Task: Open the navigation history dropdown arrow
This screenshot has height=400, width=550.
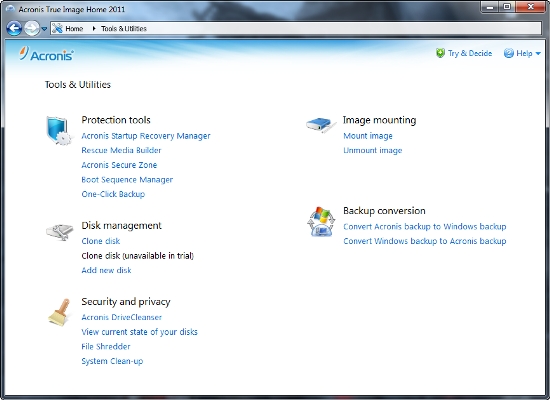Action: [x=44, y=29]
